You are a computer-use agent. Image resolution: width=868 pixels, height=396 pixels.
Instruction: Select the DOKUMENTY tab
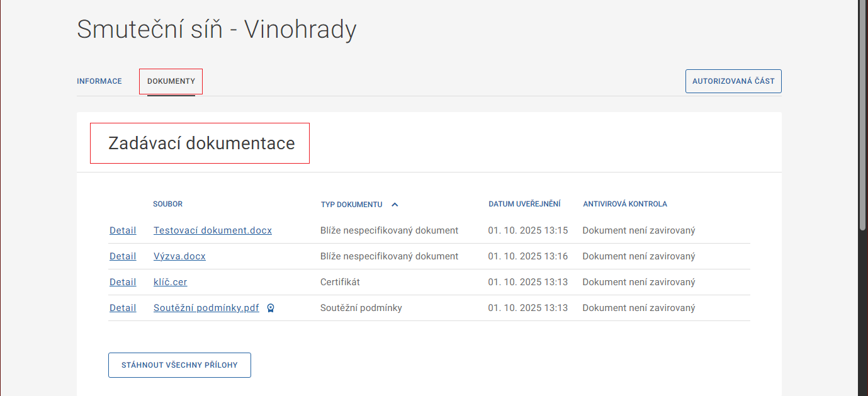click(171, 81)
